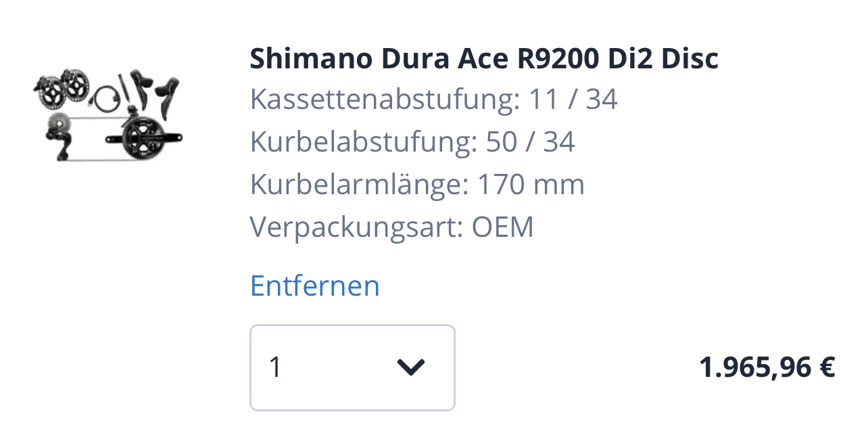The height and width of the screenshot is (431, 868).
Task: Click the right shift lever in image
Action: pos(167,95)
